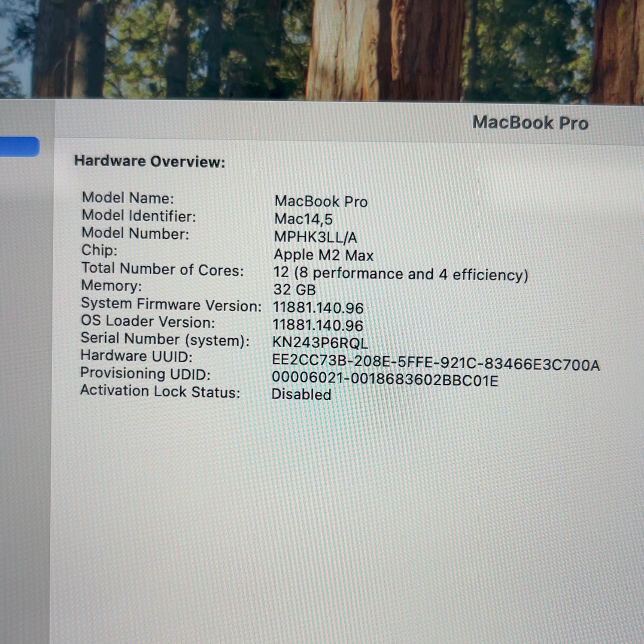Select the Apple M2 Max chip value
Image resolution: width=644 pixels, height=644 pixels.
tap(324, 255)
